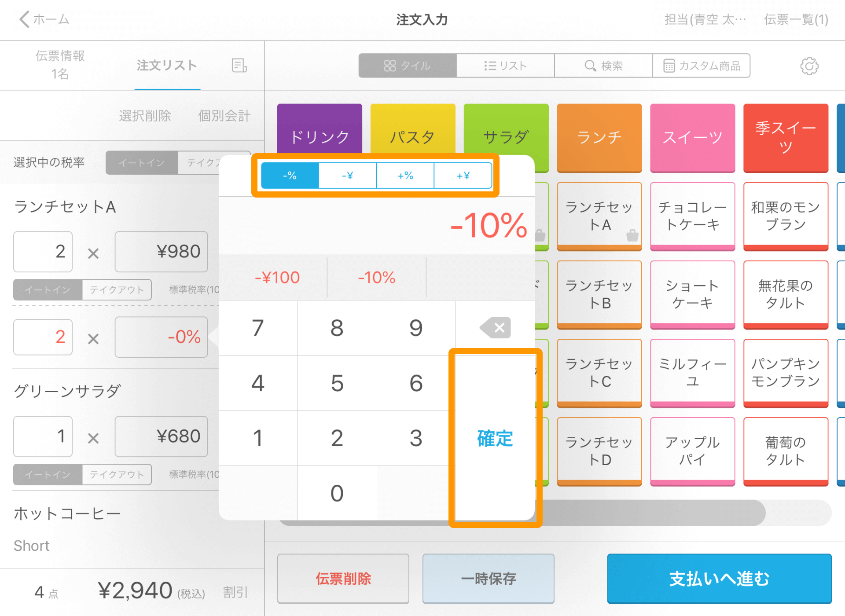The height and width of the screenshot is (616, 845).
Task: Open the 検索 magnifier search
Action: [x=603, y=66]
